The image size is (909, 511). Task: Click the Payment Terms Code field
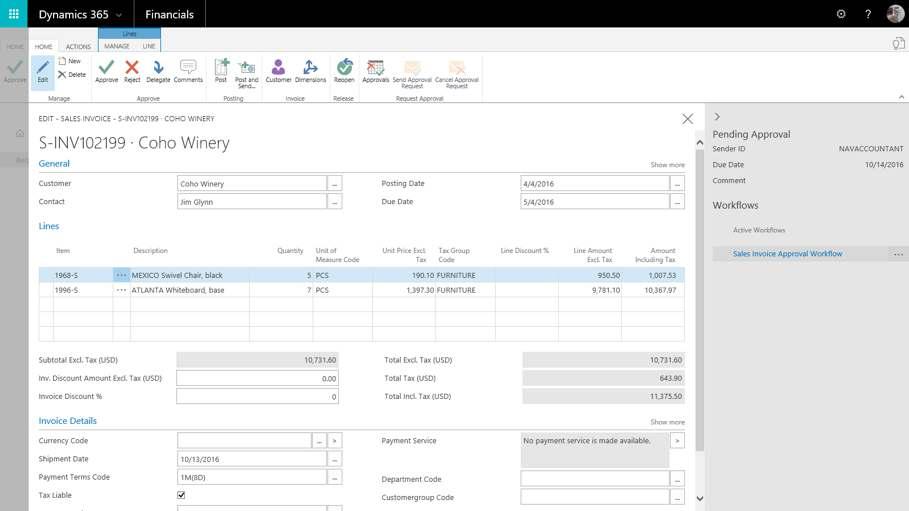point(252,477)
